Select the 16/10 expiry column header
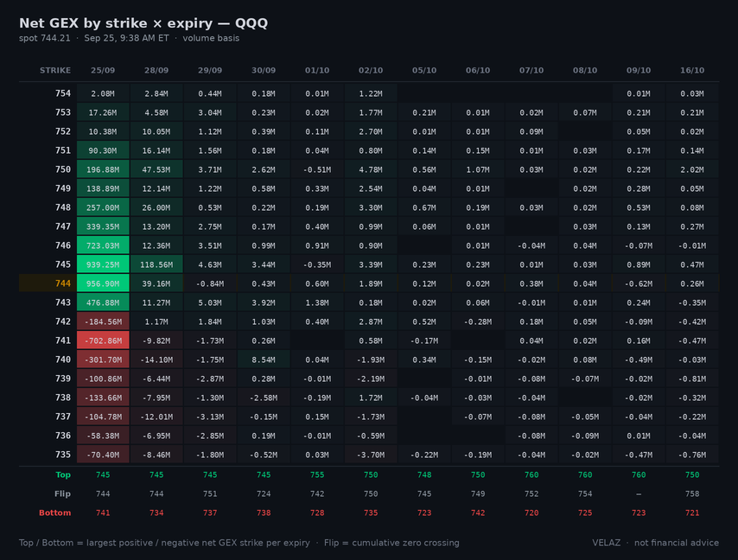 click(x=692, y=70)
